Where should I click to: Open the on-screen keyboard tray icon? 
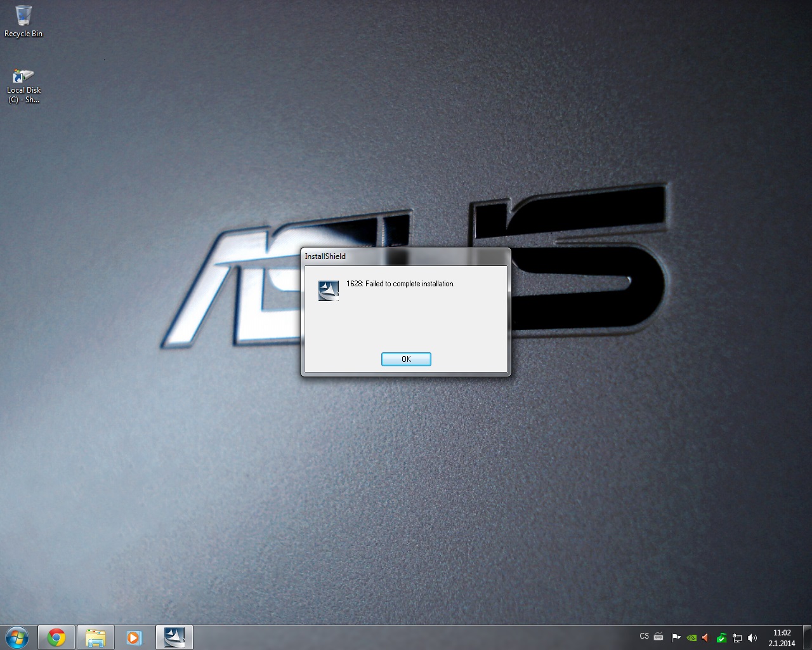pos(658,637)
